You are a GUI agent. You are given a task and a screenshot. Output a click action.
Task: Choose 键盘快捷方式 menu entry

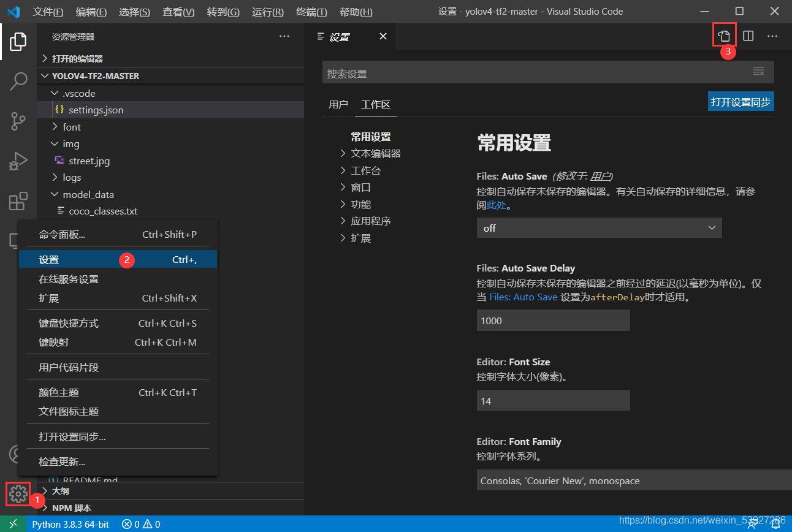(118, 323)
